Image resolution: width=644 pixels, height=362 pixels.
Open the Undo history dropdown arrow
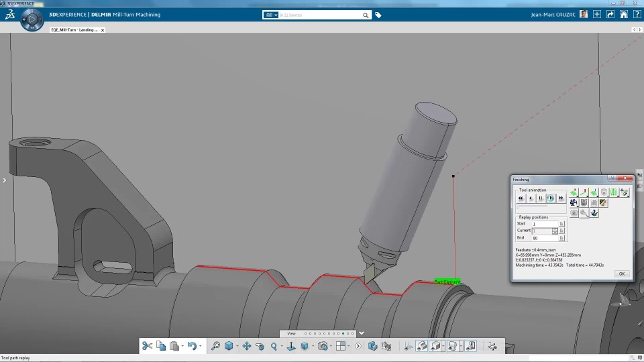pyautogui.click(x=201, y=346)
